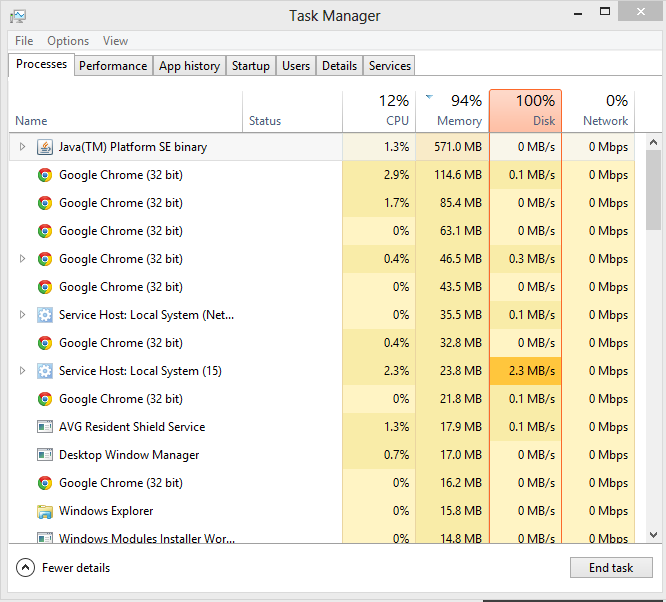Click the vertical scrollbar thumb
Image resolution: width=666 pixels, height=602 pixels.
(x=653, y=190)
